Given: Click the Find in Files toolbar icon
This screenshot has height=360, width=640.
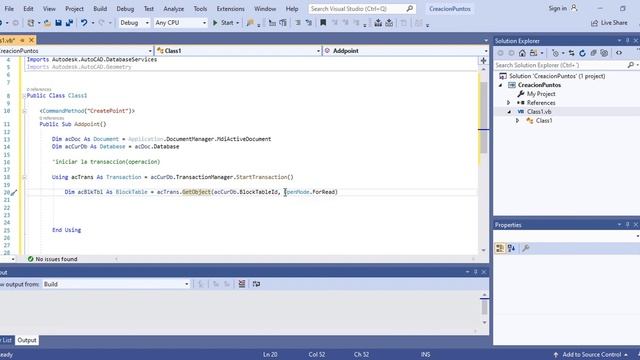Looking at the screenshot, I should (250, 23).
